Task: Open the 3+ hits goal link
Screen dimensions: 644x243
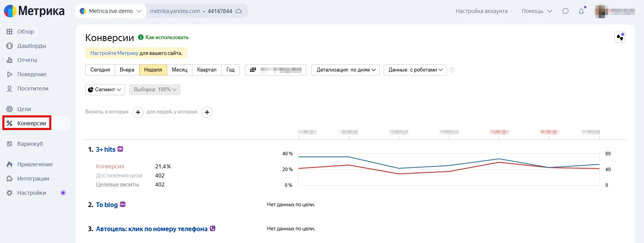Action: (x=105, y=149)
